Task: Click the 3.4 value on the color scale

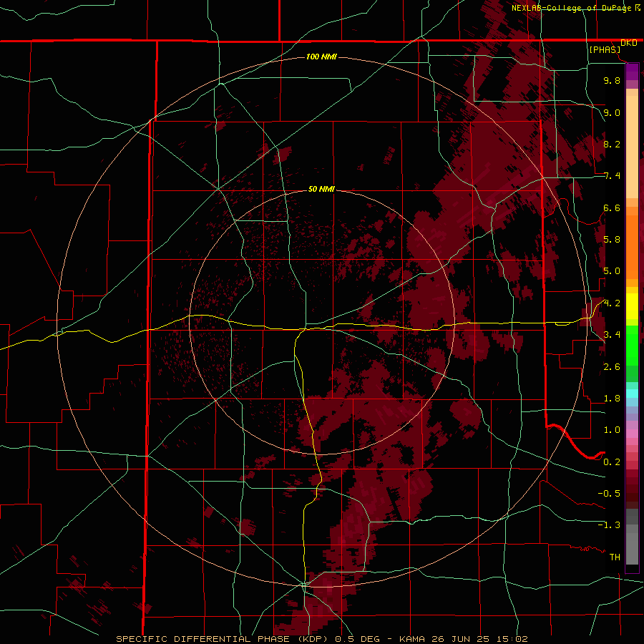Action: [x=612, y=335]
